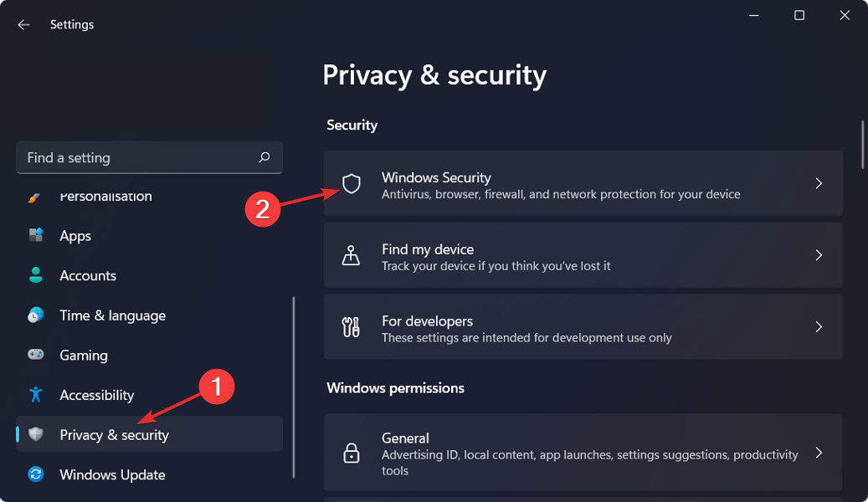Expand the Windows Security row chevron
868x502 pixels.
pyautogui.click(x=819, y=183)
